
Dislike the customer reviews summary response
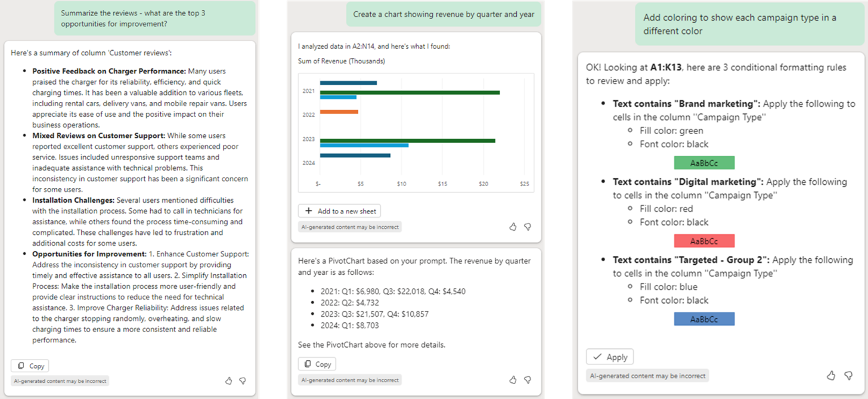point(243,381)
